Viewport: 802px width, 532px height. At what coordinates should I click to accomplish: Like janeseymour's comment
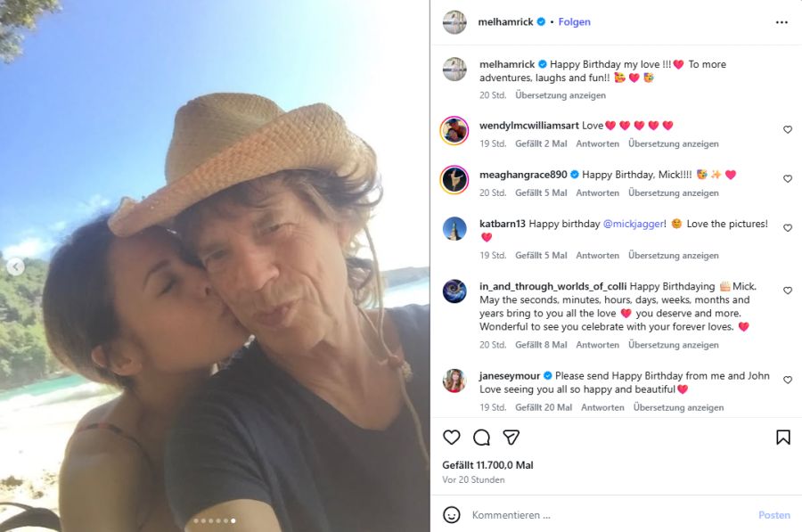788,381
